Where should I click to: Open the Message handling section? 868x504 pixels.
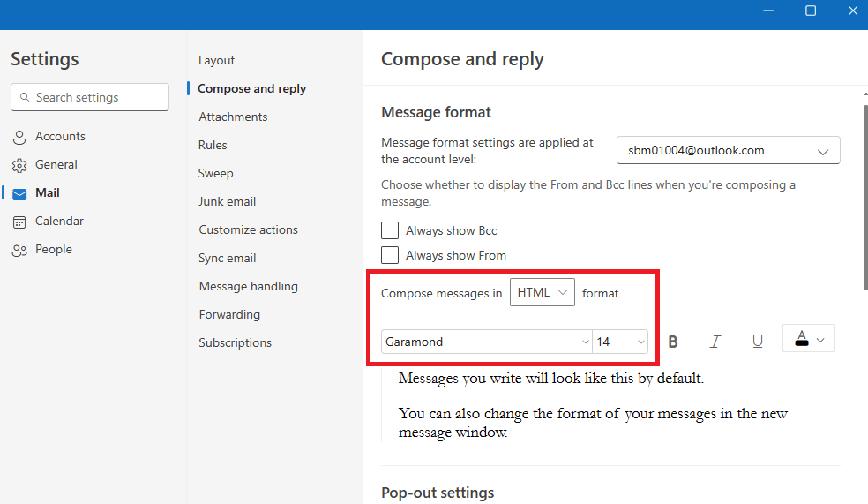click(249, 286)
